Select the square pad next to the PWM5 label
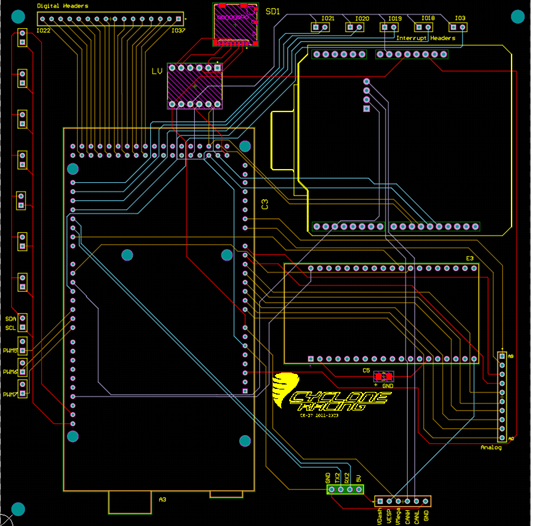This screenshot has height=526, width=533. (22, 351)
